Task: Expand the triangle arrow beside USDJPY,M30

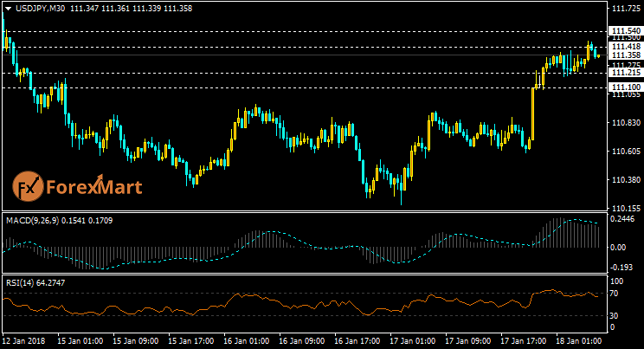Action: (7, 9)
